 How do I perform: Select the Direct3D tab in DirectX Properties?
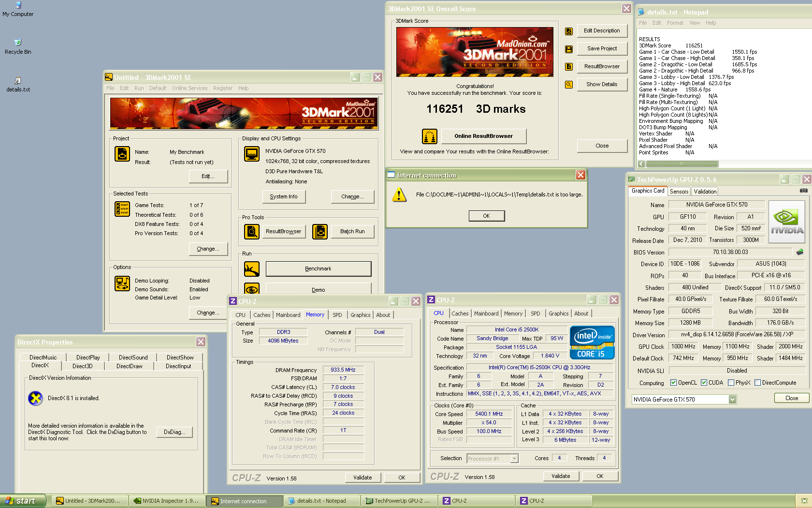click(82, 366)
